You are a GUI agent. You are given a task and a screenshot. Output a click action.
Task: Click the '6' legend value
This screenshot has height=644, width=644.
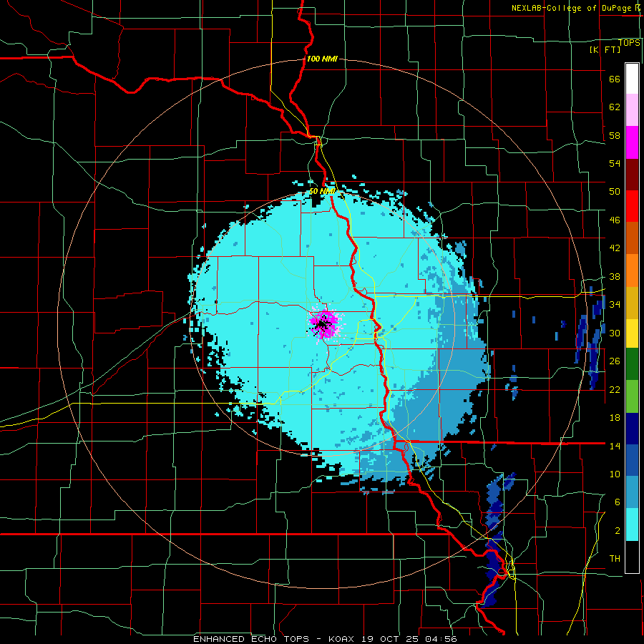coord(618,502)
